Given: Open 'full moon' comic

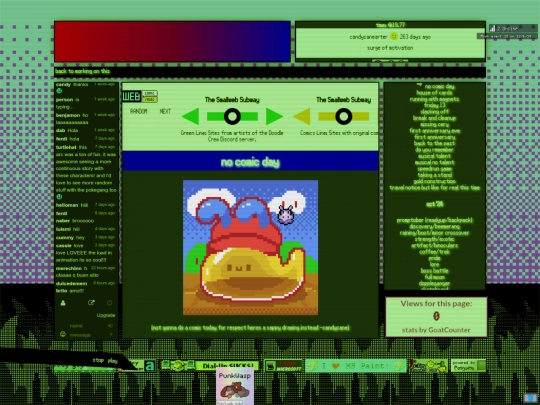Looking at the screenshot, I should point(434,277).
